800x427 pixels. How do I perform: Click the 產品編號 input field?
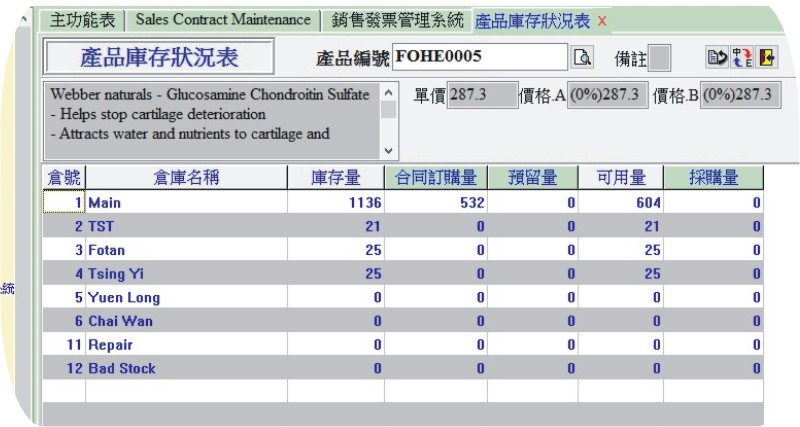[480, 58]
